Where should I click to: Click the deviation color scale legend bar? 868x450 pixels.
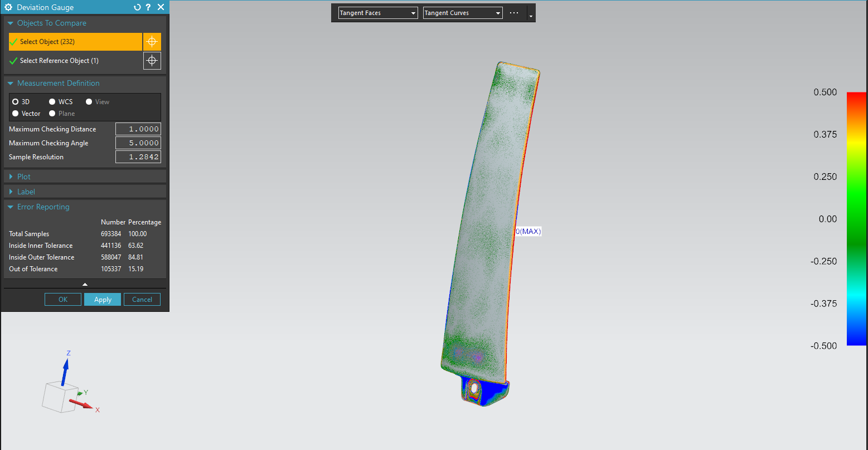pos(856,219)
